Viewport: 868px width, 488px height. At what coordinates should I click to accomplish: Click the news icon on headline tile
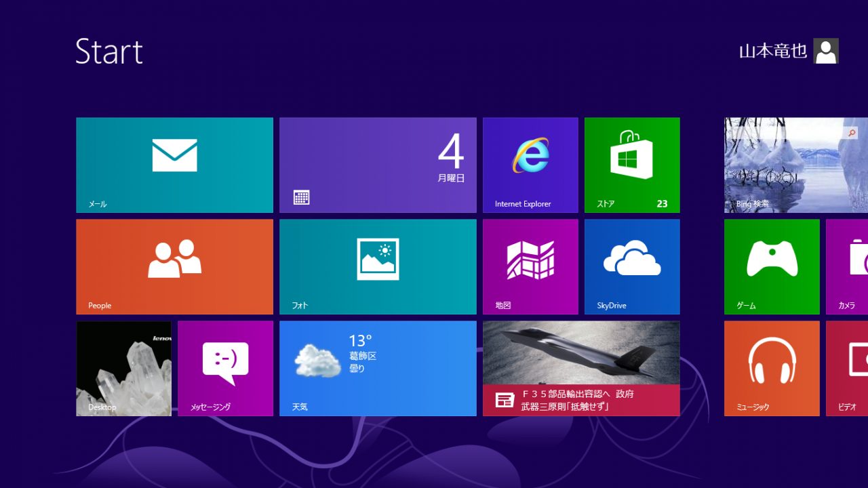[x=505, y=400]
